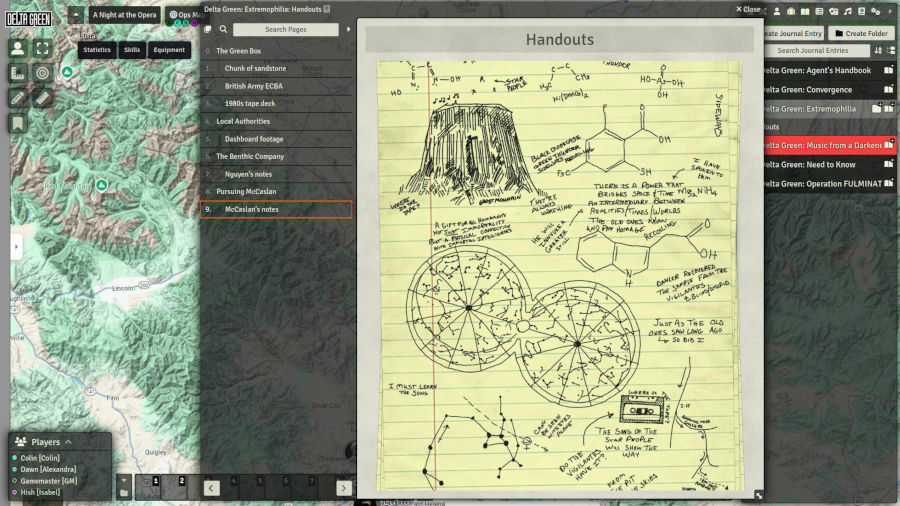Image resolution: width=900 pixels, height=506 pixels.
Task: Open the Game Settings gears tab
Action: pyautogui.click(x=876, y=11)
